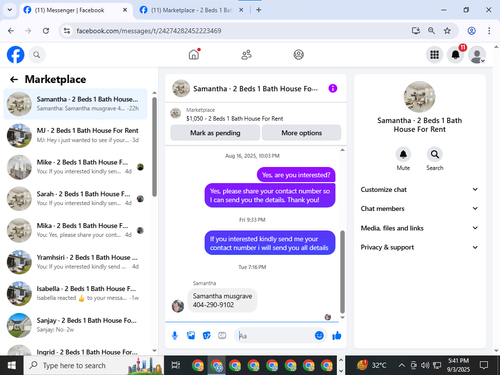Show hidden system tray icons
Image resolution: width=500 pixels, height=375 pixels.
coord(402,365)
